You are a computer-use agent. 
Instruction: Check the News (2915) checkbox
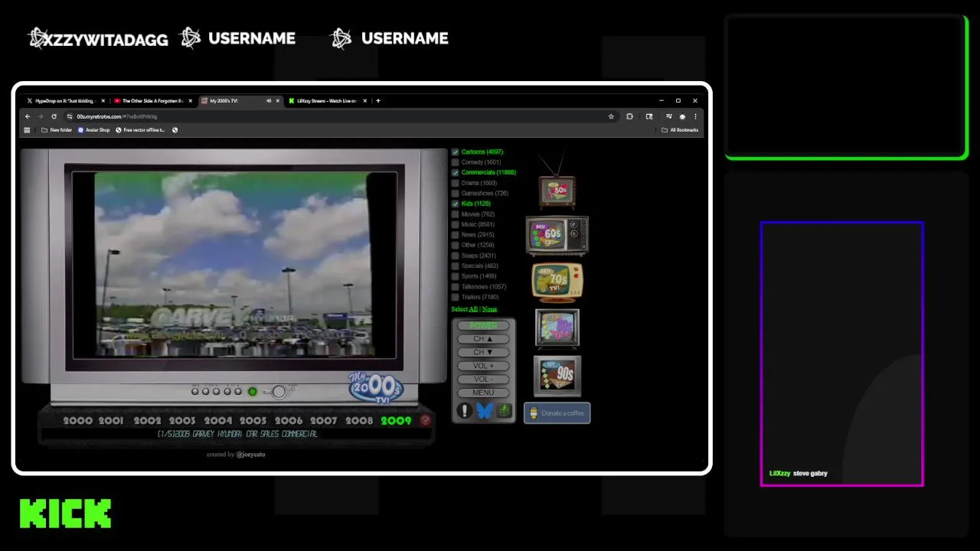[455, 235]
